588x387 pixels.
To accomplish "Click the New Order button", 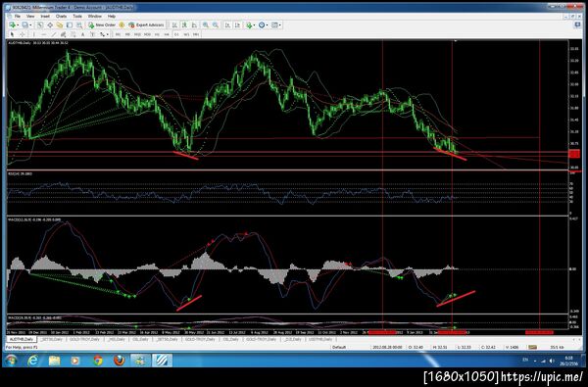I will (102, 25).
